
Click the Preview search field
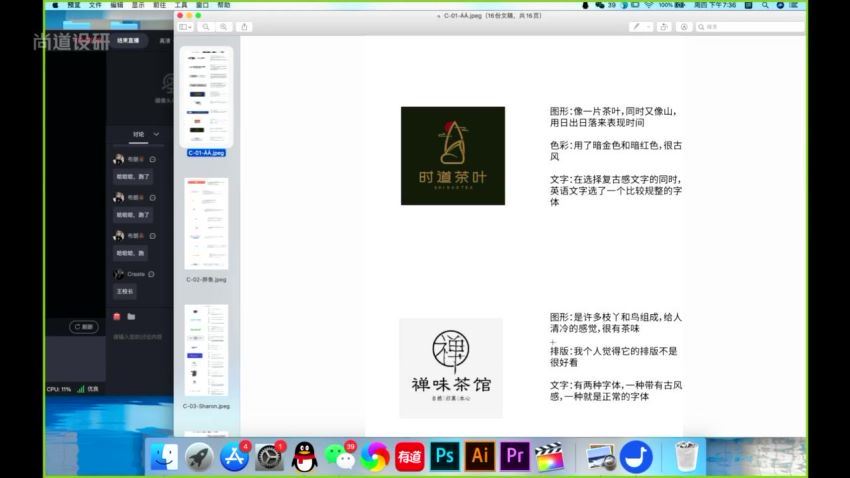pos(750,27)
